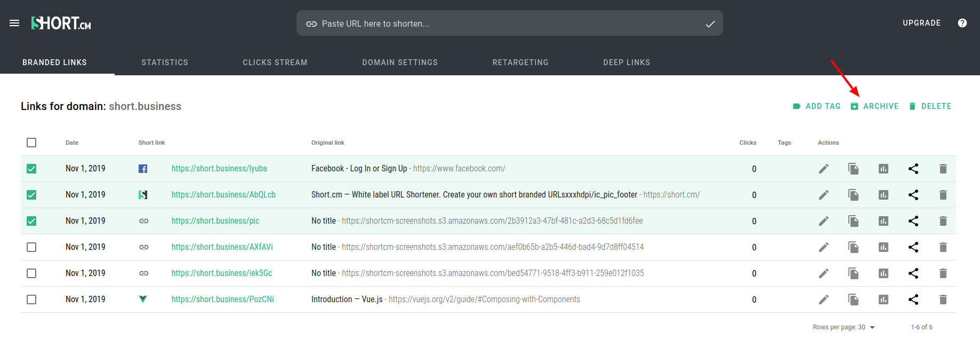
Task: Uncheck the lyuba Facebook link row
Action: 31,169
